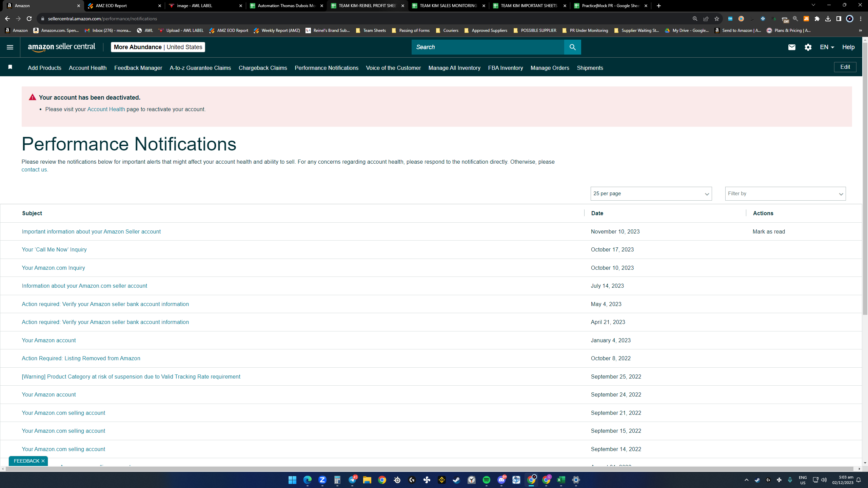Screen dimensions: 868x488
Task: Open the buyer messages envelope icon
Action: (x=792, y=47)
